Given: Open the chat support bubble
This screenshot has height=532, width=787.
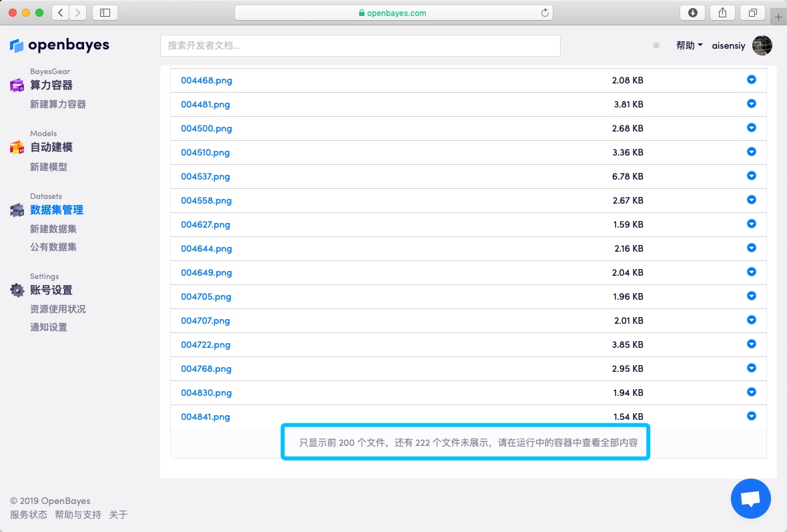Looking at the screenshot, I should point(750,499).
